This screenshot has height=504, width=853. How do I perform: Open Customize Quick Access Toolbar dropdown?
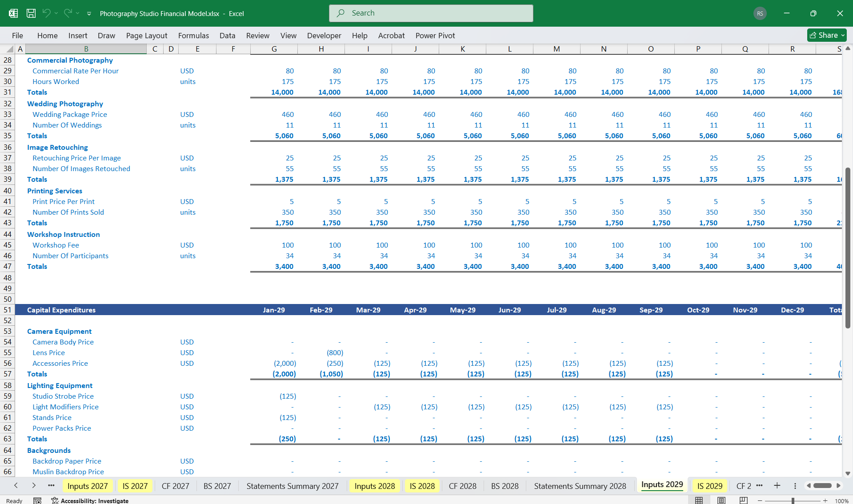click(x=89, y=14)
